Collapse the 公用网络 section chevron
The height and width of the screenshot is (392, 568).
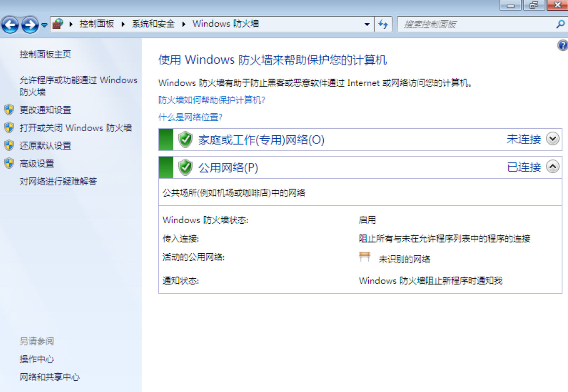click(553, 166)
